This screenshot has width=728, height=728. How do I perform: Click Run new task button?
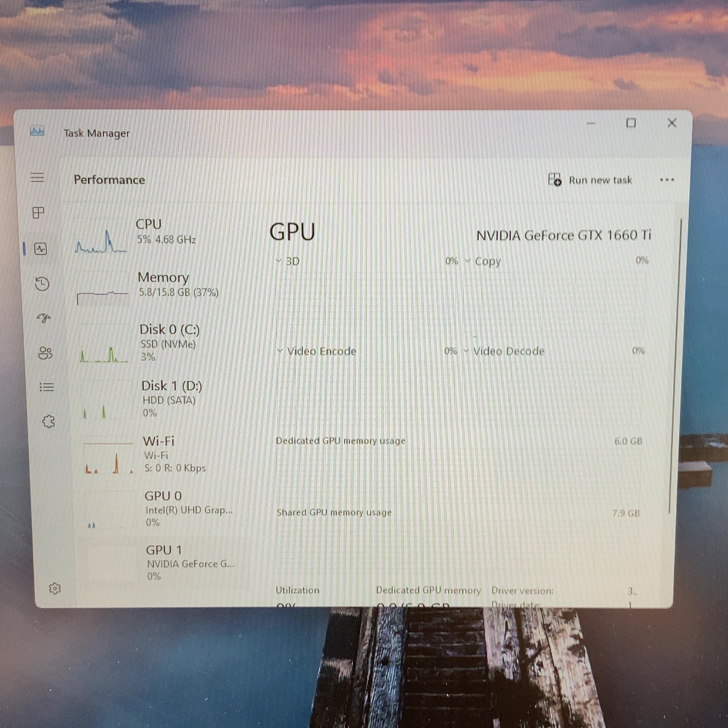[x=590, y=180]
